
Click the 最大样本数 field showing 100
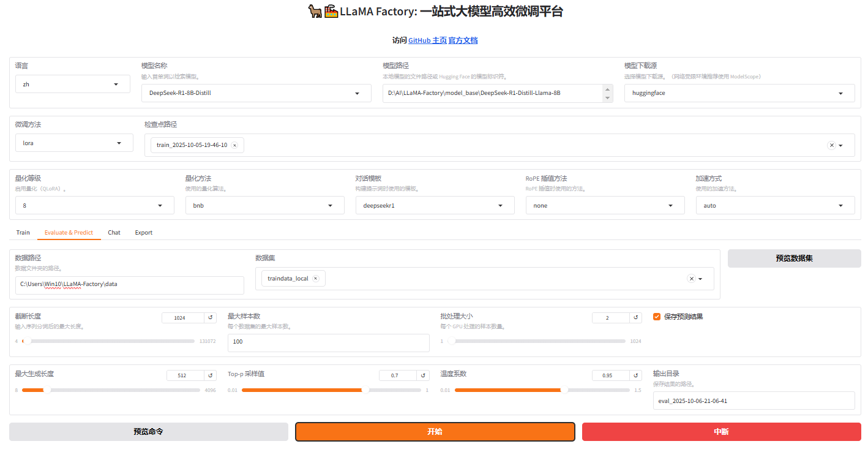(x=329, y=342)
